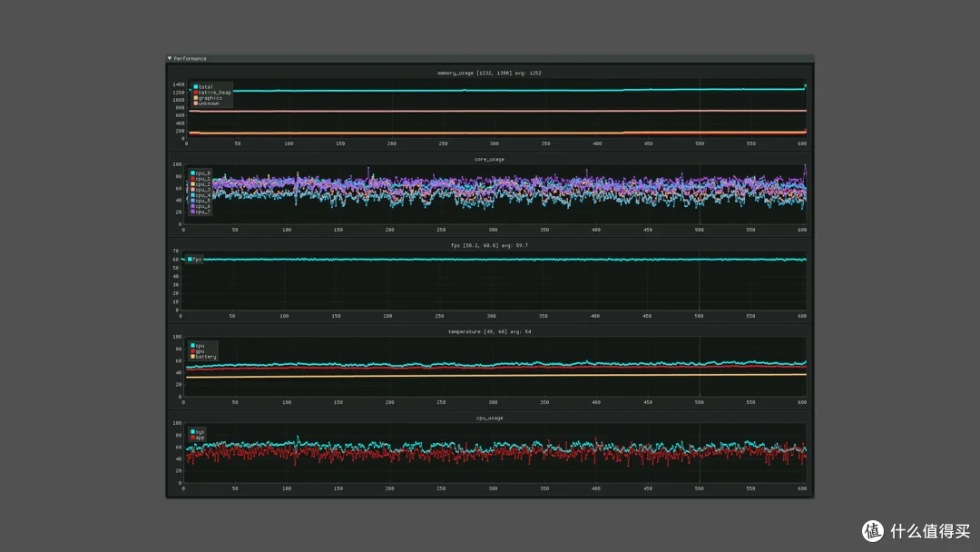Toggle the gpu temperature legend entry

click(x=198, y=351)
